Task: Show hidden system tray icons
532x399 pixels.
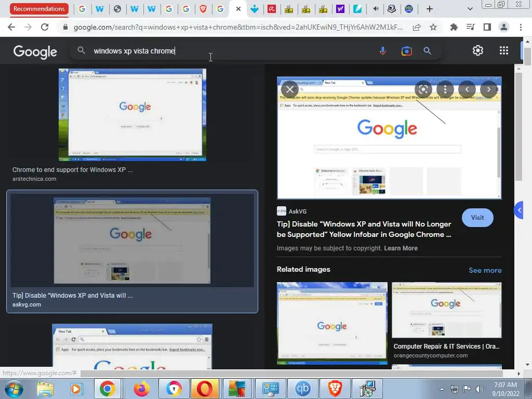Action: [442, 389]
